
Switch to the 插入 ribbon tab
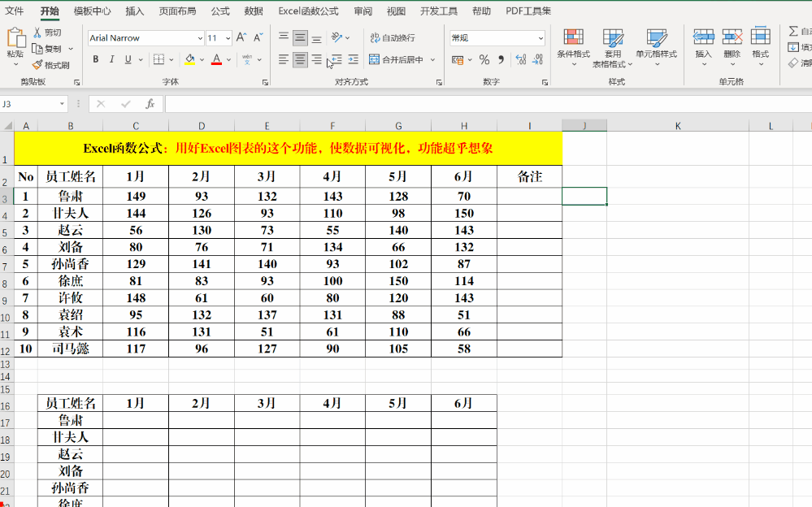point(135,11)
